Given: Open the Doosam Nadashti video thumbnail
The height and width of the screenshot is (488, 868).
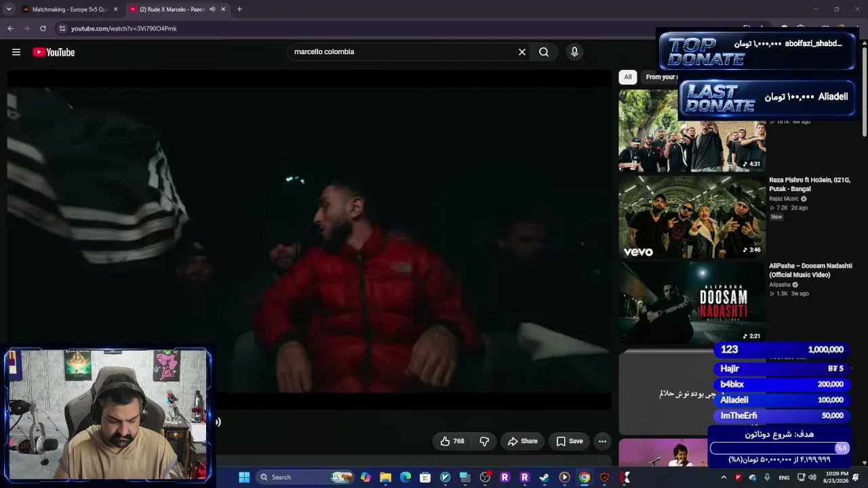Looking at the screenshot, I should [692, 303].
